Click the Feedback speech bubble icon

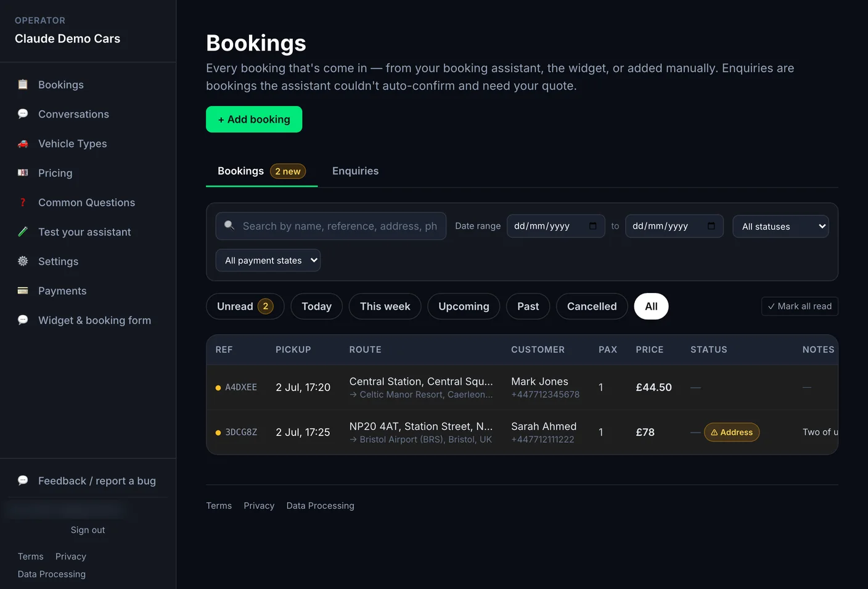tap(23, 480)
